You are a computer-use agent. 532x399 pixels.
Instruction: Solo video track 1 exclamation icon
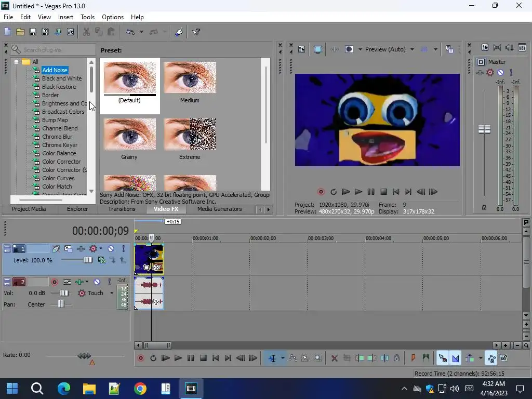(x=124, y=249)
